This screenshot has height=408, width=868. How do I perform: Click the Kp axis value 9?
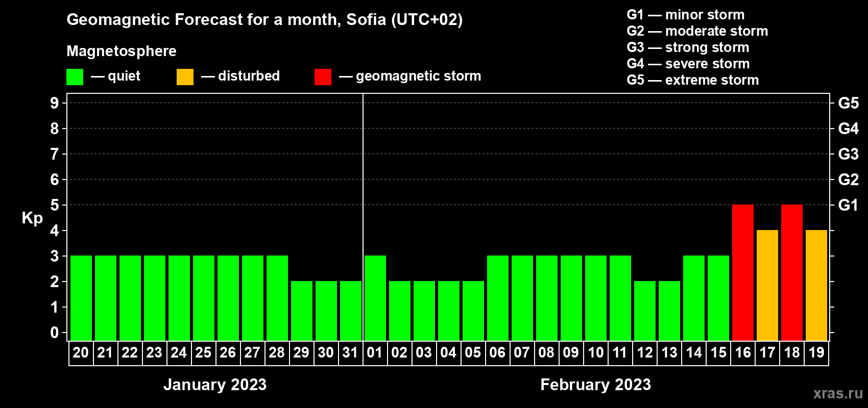click(55, 103)
